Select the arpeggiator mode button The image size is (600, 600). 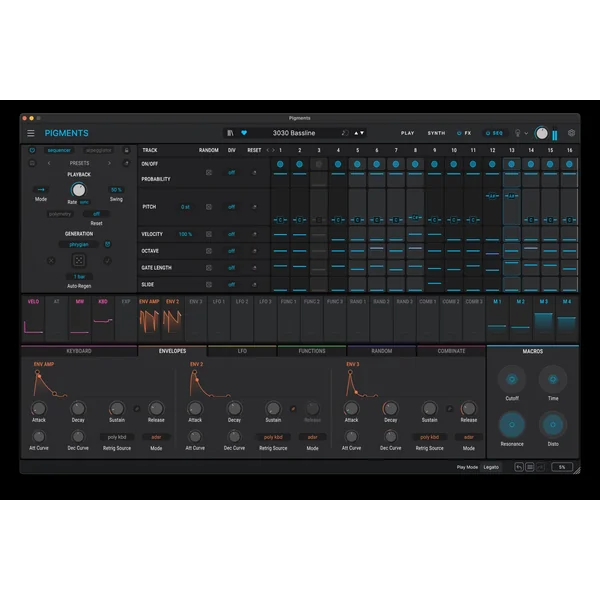(x=98, y=150)
